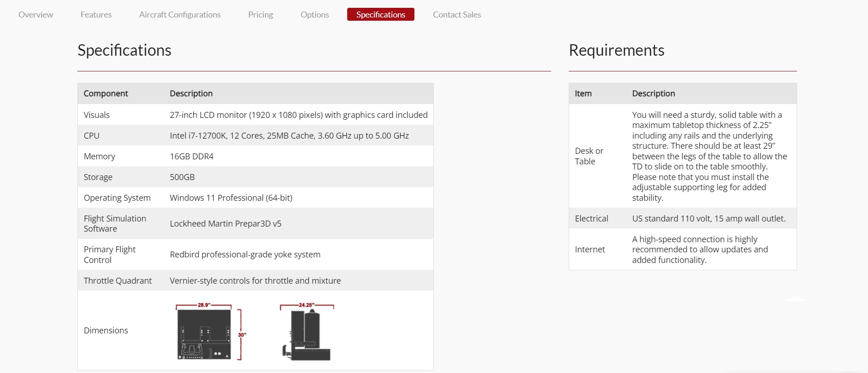This screenshot has height=373, width=868.
Task: Click the Visuals row monitor description
Action: (x=298, y=115)
